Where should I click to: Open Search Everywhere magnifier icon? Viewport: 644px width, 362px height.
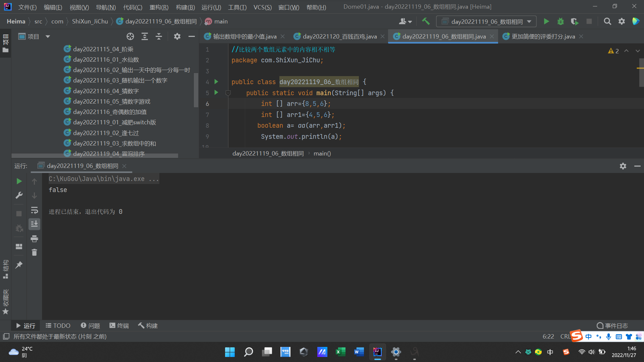coord(607,21)
